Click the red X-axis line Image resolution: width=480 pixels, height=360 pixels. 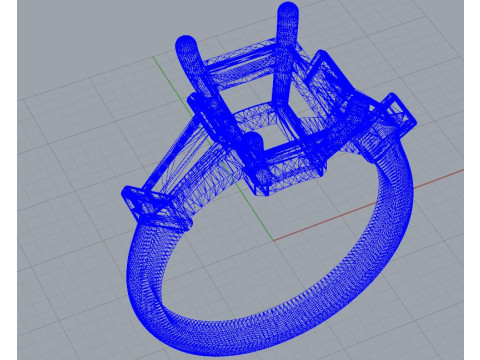(368, 205)
